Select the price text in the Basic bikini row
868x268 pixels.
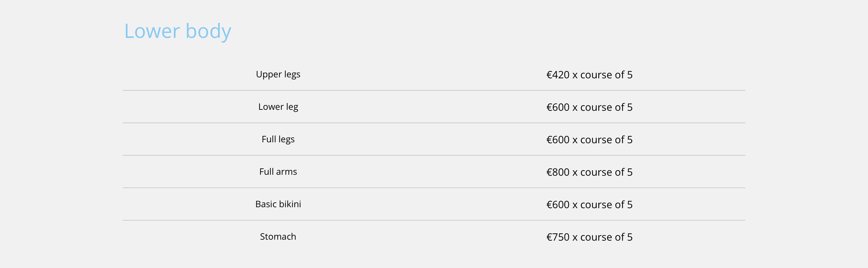point(589,204)
